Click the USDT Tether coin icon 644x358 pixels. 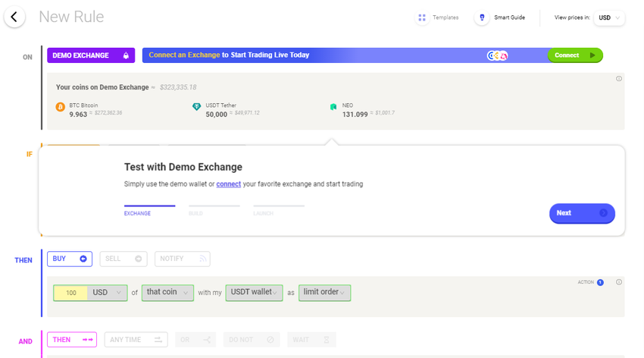[x=197, y=108]
